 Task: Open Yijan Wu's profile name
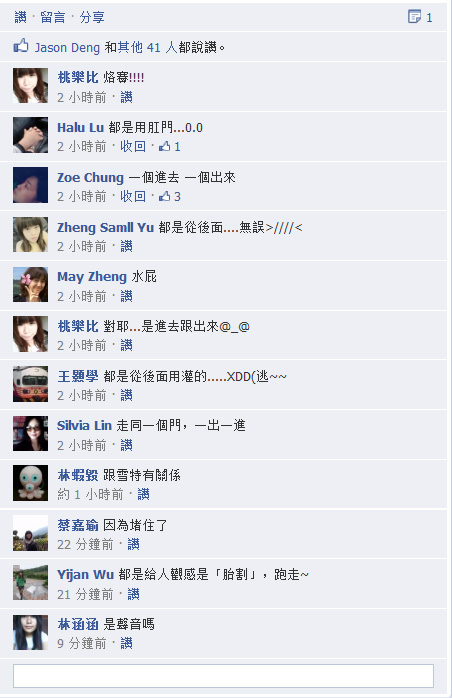(86, 574)
